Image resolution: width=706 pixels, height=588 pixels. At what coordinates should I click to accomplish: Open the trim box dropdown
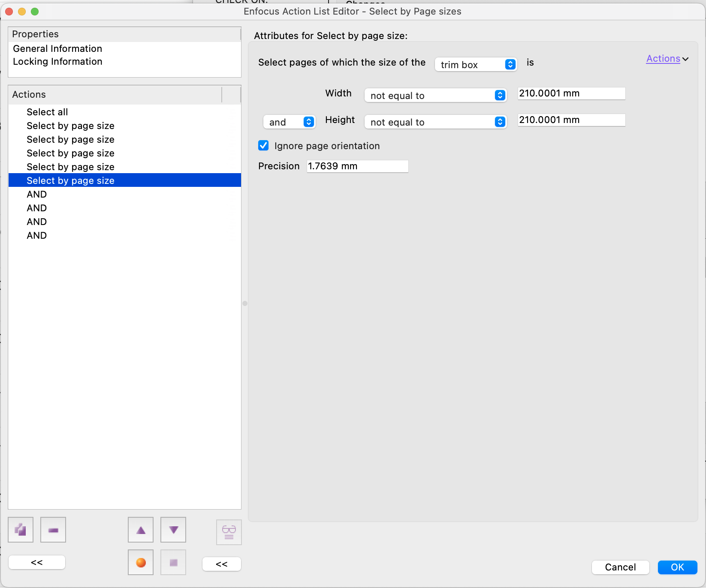pos(476,64)
